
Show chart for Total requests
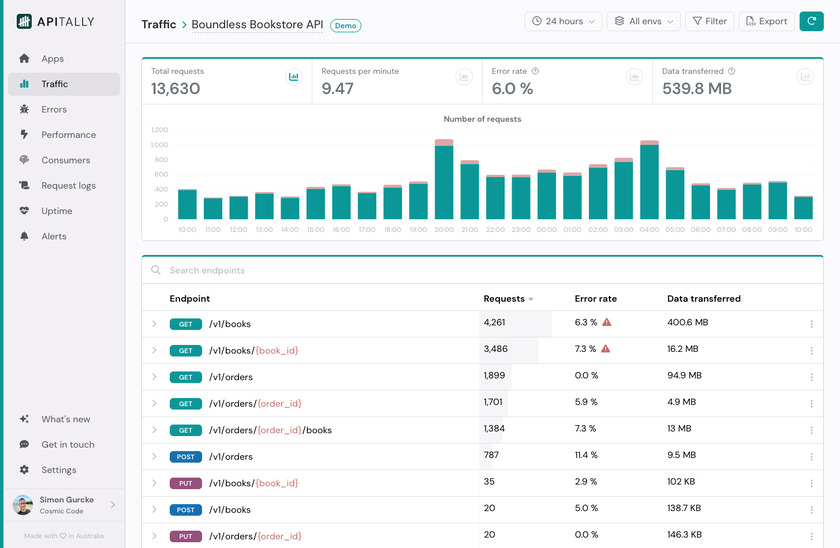click(294, 77)
